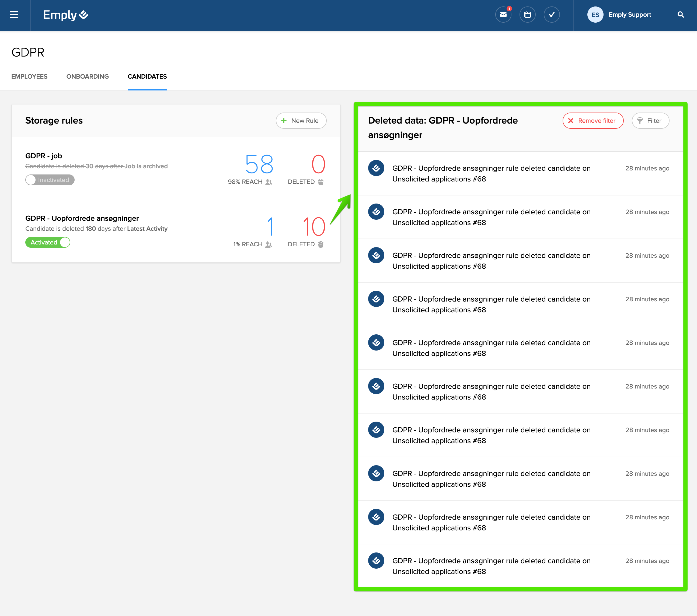Enable the Inactivated GDPR - job toggle

click(50, 180)
